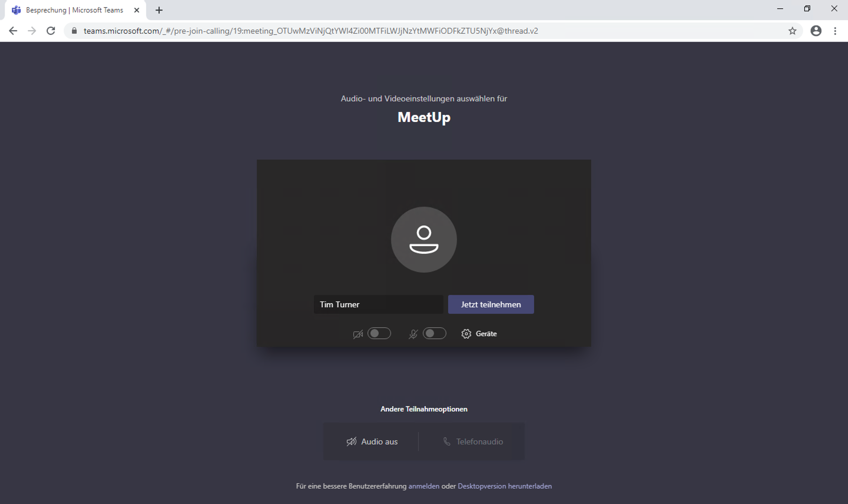Click the crossed-out camera icon
848x504 pixels.
[x=358, y=334]
